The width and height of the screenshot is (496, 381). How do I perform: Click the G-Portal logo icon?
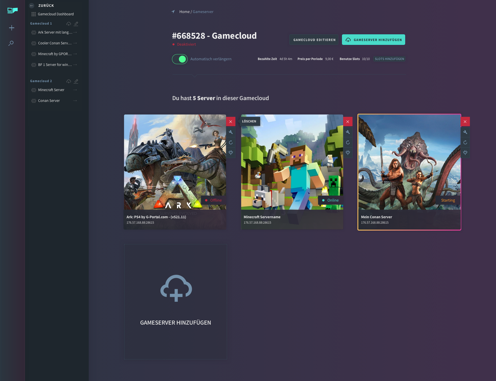(x=12, y=10)
